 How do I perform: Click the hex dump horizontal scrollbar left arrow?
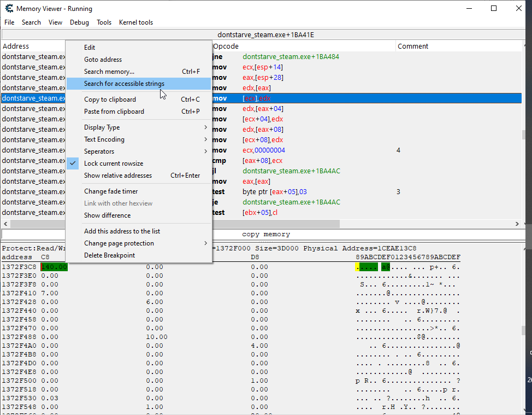click(x=5, y=223)
